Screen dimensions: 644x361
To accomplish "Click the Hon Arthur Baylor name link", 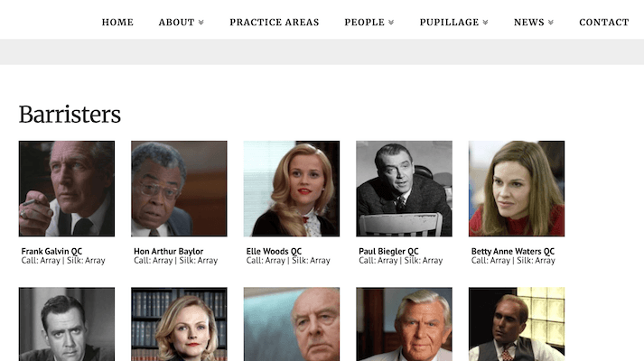I will tap(168, 251).
